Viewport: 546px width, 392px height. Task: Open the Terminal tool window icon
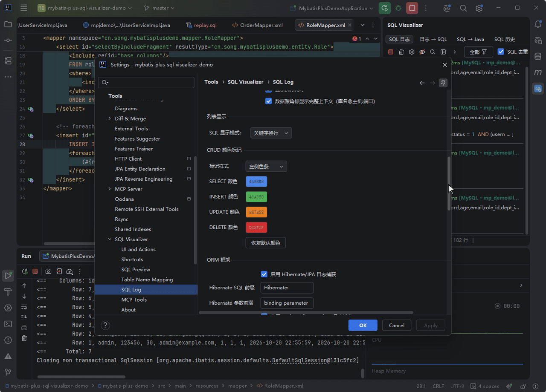(8, 324)
